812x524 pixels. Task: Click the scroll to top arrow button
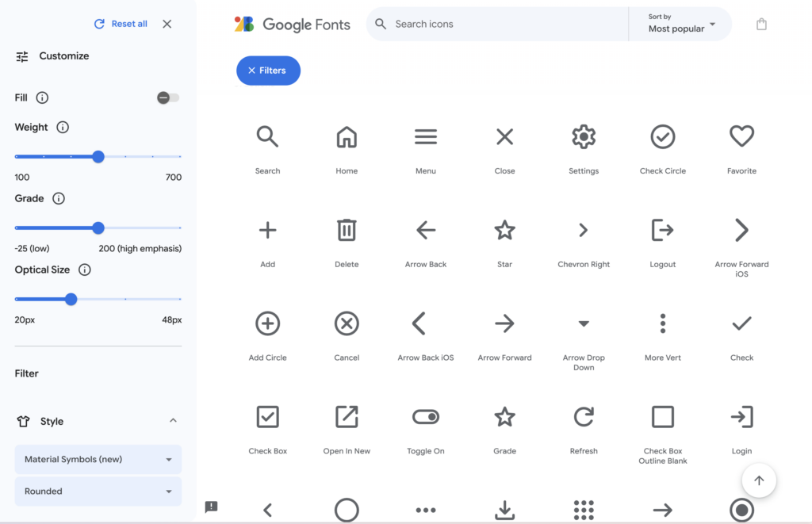pyautogui.click(x=759, y=480)
